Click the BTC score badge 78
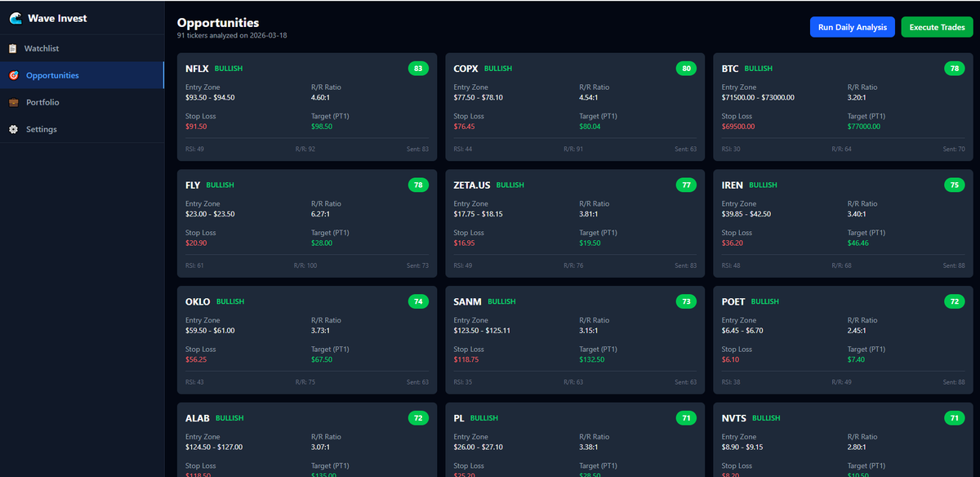The width and height of the screenshot is (980, 477). (x=955, y=69)
